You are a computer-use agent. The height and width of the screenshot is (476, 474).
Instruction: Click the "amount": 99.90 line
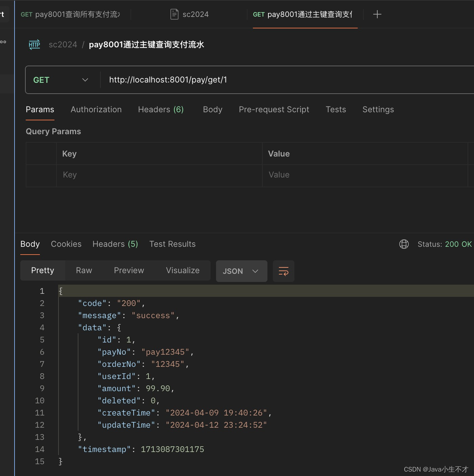(x=136, y=388)
